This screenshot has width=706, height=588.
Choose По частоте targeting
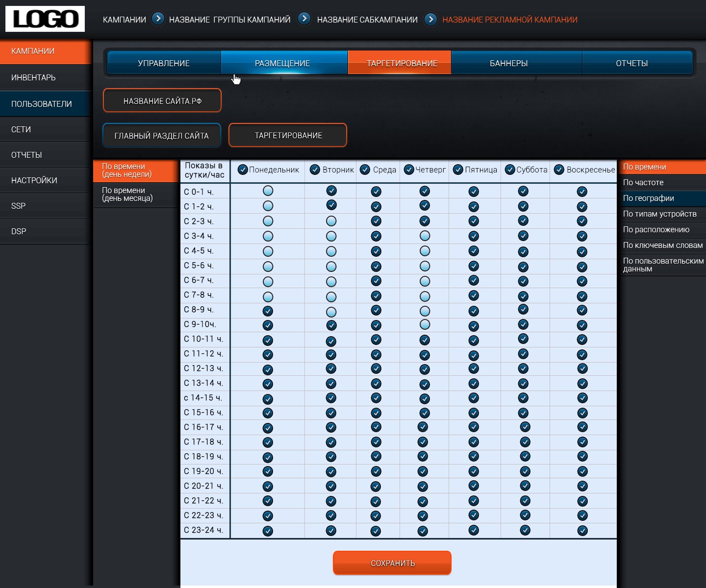662,182
